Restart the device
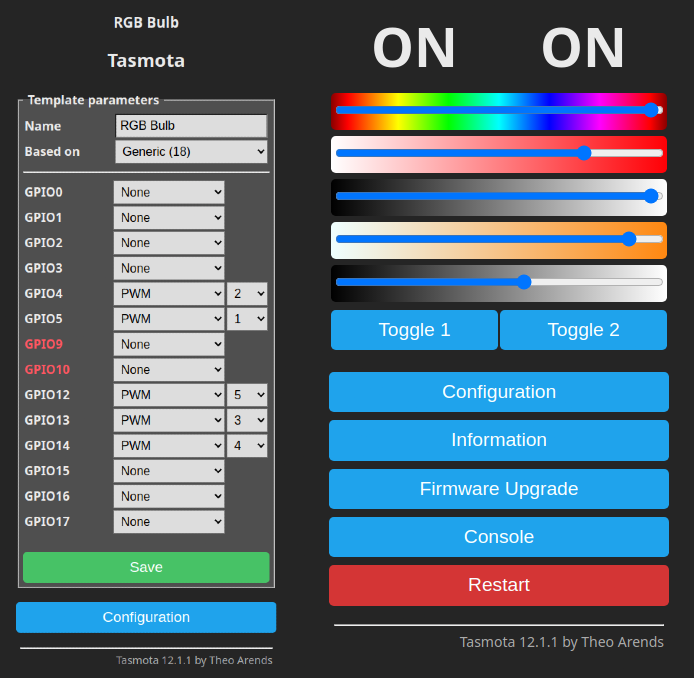 pyautogui.click(x=499, y=585)
